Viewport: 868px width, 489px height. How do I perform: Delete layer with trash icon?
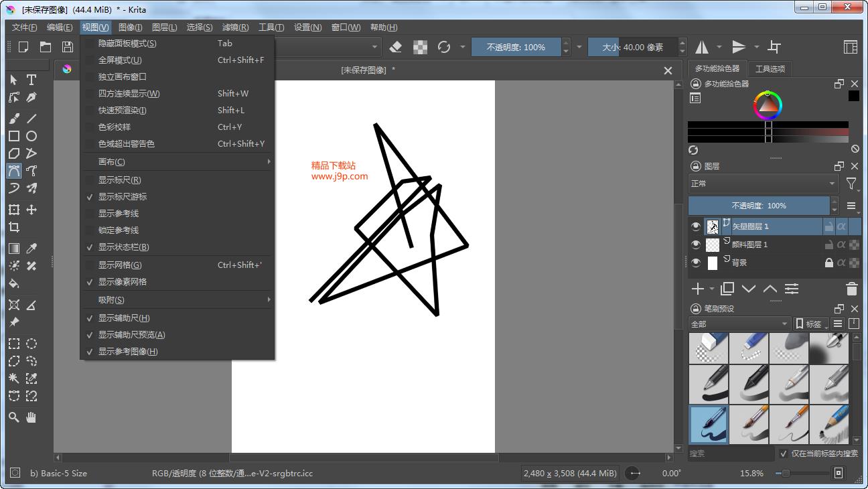point(851,289)
